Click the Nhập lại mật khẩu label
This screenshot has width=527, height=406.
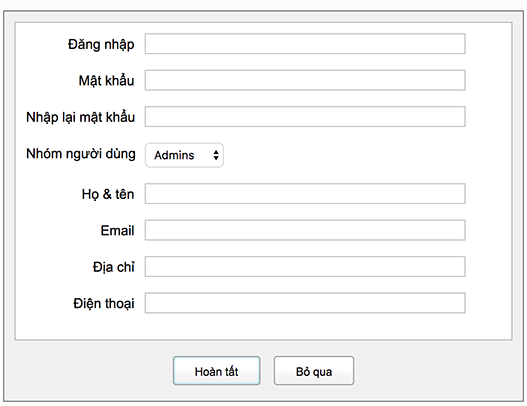pyautogui.click(x=80, y=117)
